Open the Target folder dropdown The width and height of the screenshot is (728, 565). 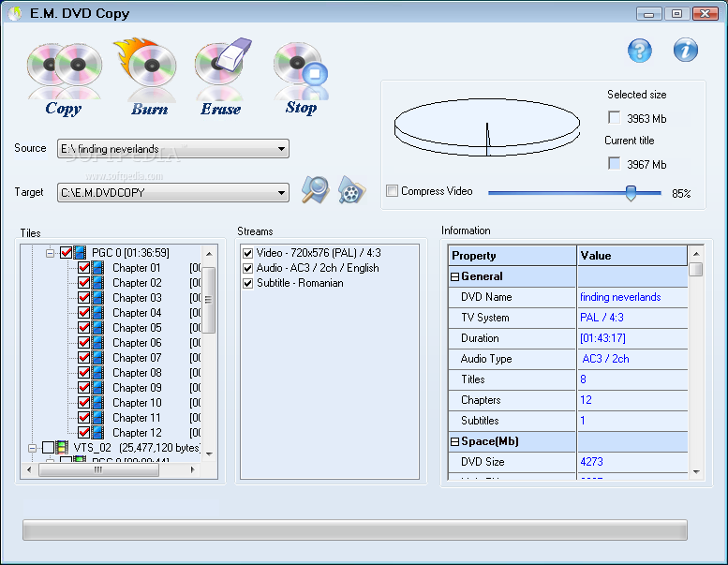[281, 193]
